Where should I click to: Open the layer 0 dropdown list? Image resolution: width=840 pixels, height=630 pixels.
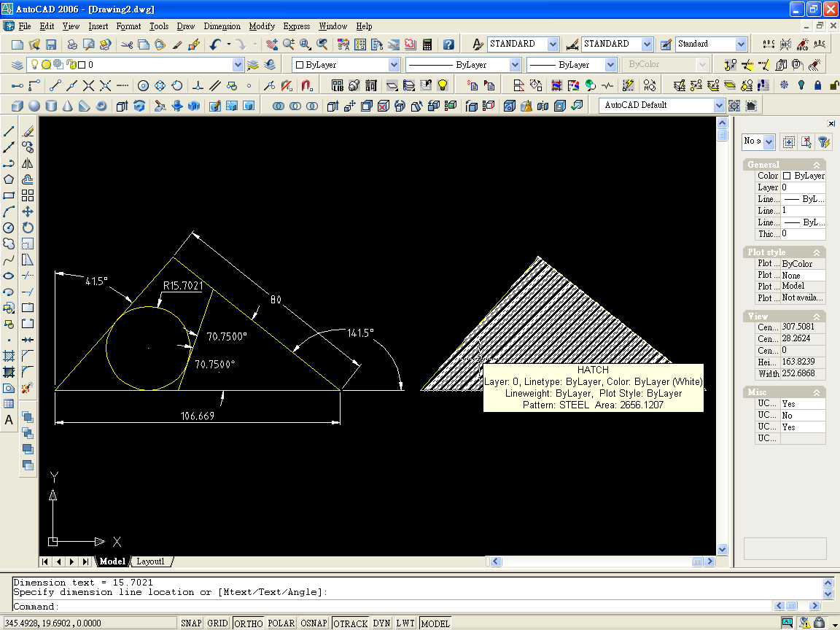click(x=238, y=65)
